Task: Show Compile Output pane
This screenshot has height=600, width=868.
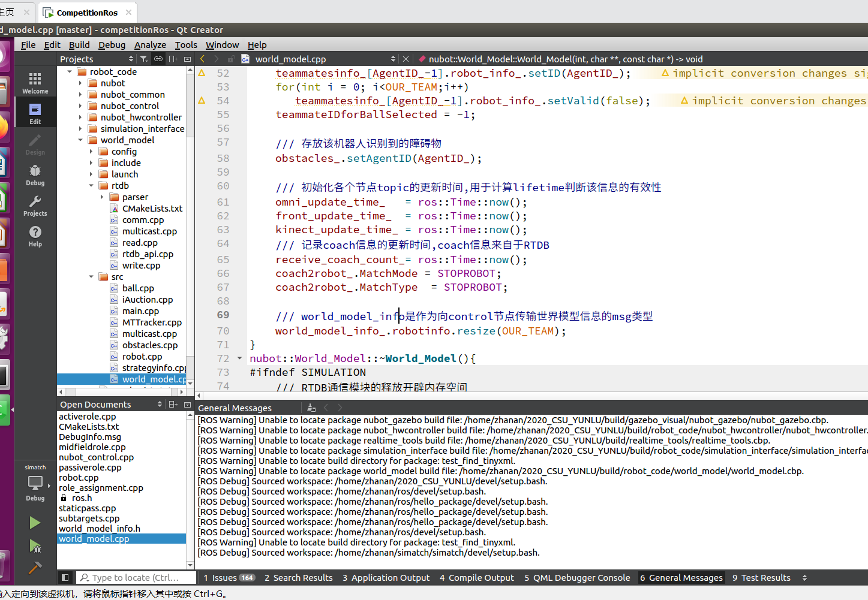Action: pos(477,578)
